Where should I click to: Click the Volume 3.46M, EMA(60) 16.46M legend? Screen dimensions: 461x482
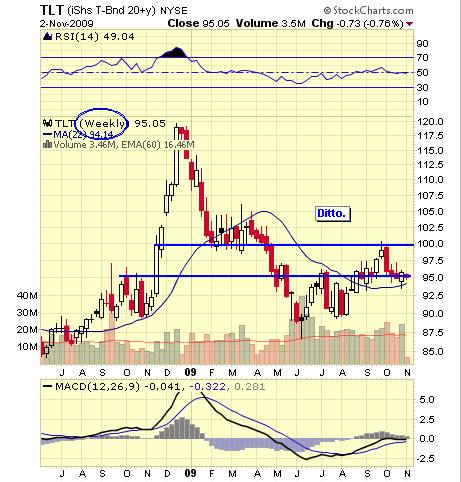[124, 145]
